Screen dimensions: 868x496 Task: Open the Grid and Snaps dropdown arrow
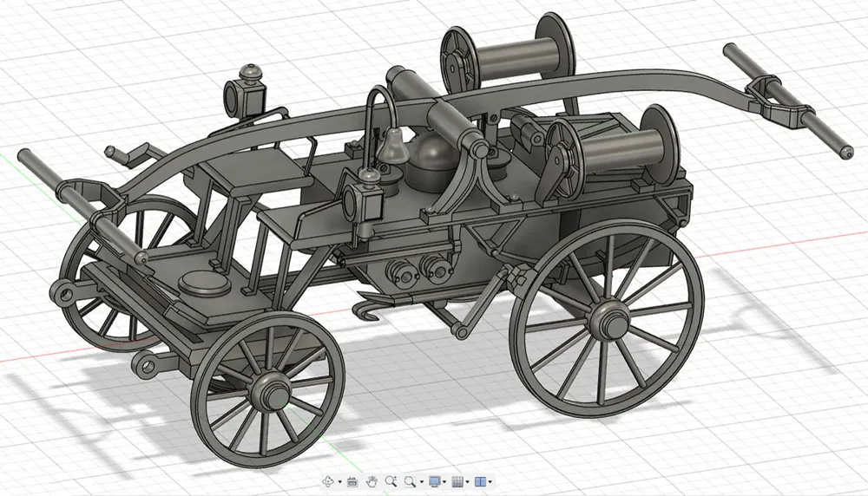(467, 481)
